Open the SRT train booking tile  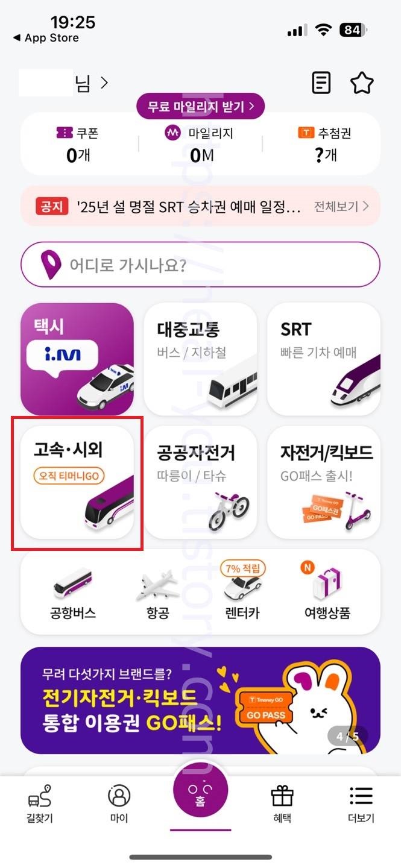point(324,359)
